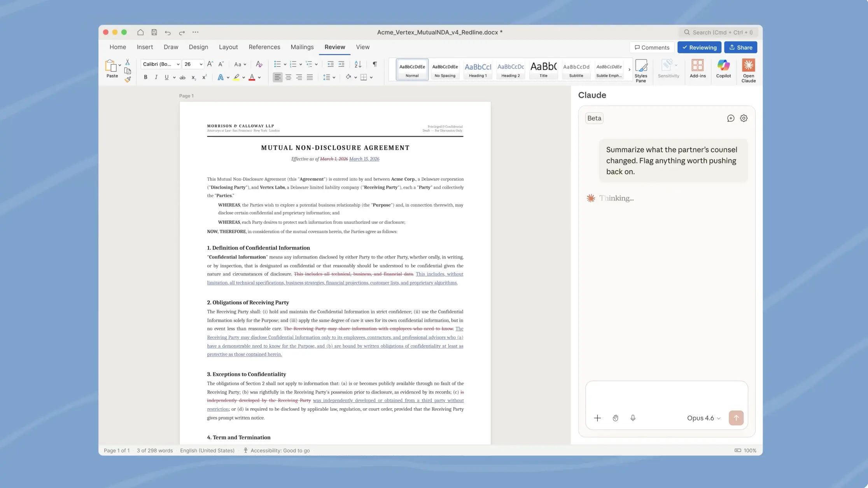
Task: Open the Styles Pane
Action: tap(641, 70)
